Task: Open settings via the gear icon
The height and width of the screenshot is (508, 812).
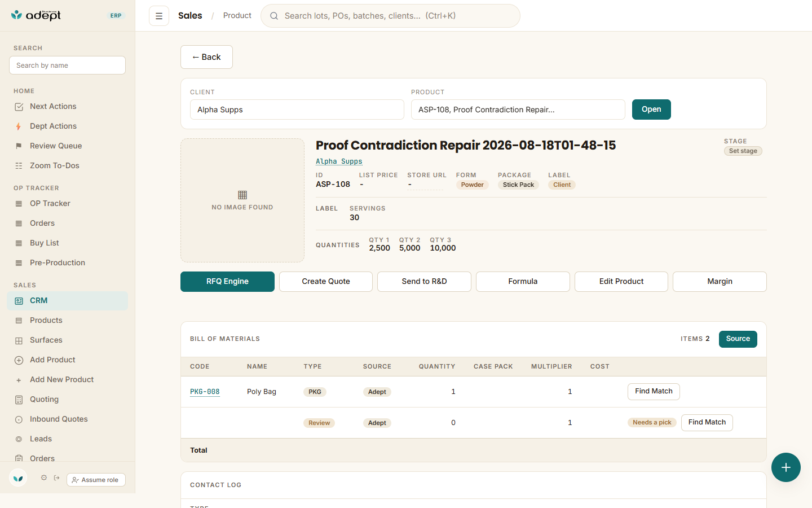Action: point(44,478)
